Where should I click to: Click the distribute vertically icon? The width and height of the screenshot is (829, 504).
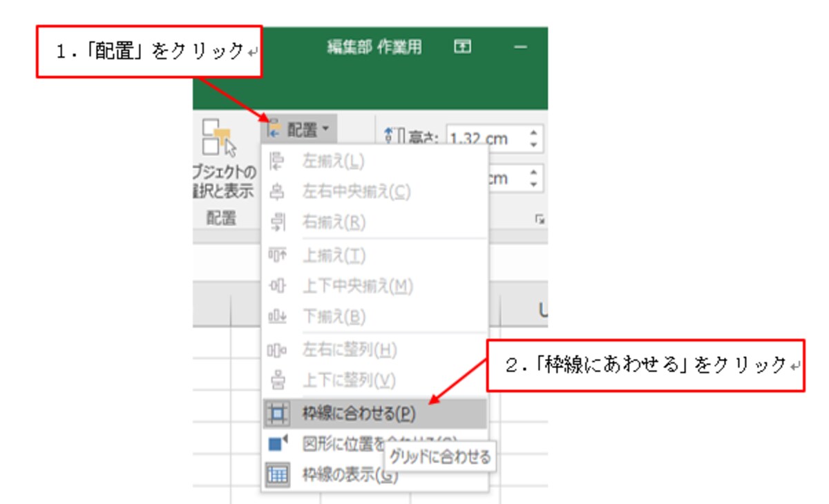click(277, 380)
